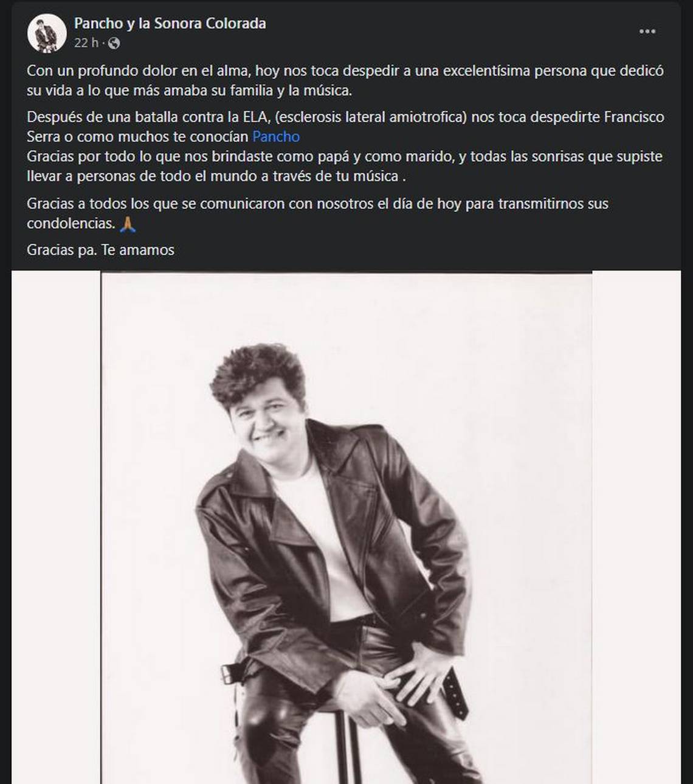Click the white margin right of photo
This screenshot has width=693, height=784.
pos(636,528)
